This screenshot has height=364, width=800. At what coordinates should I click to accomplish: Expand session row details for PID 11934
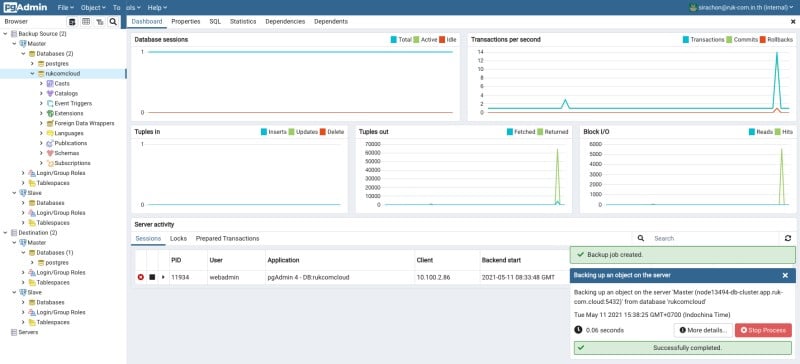click(163, 277)
